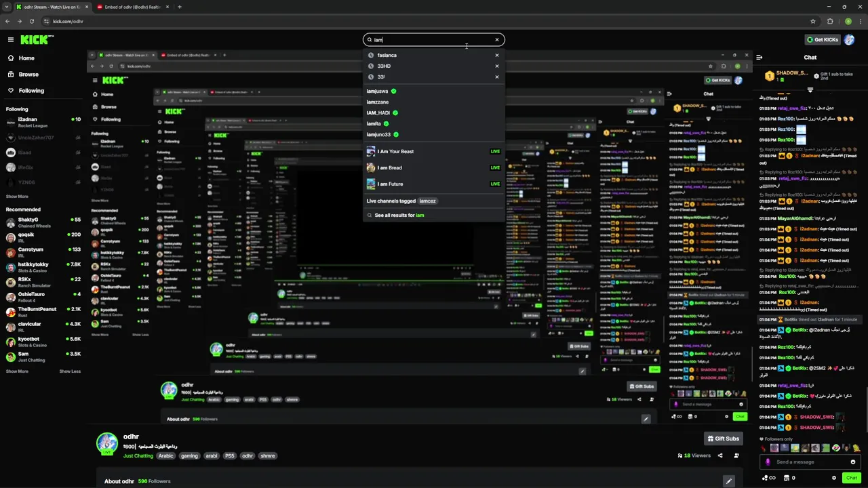Image resolution: width=868 pixels, height=488 pixels.
Task: Open recommended channel hstikkytokky
Action: click(x=43, y=267)
